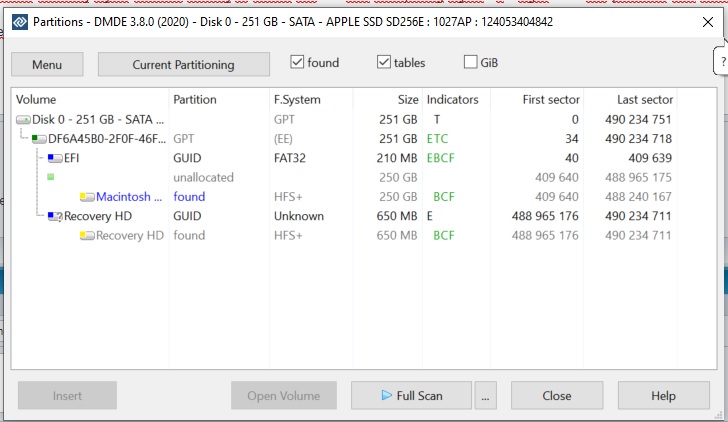Close the Partitions window with X
The image size is (728, 422).
click(x=708, y=22)
